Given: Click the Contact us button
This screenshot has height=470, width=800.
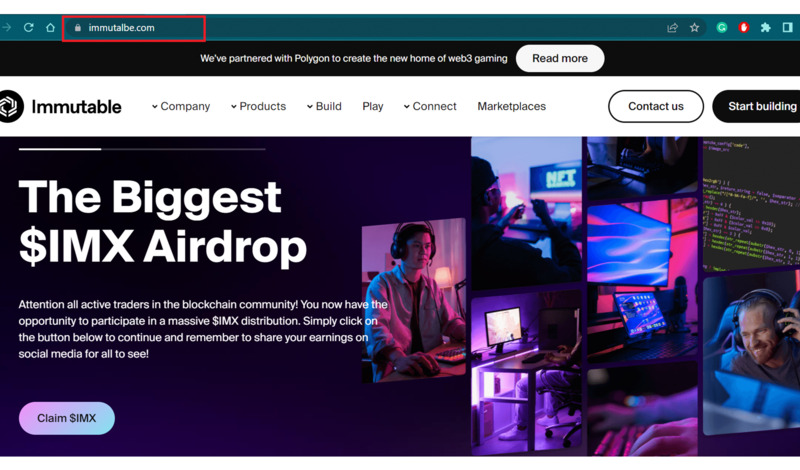Looking at the screenshot, I should pyautogui.click(x=656, y=106).
